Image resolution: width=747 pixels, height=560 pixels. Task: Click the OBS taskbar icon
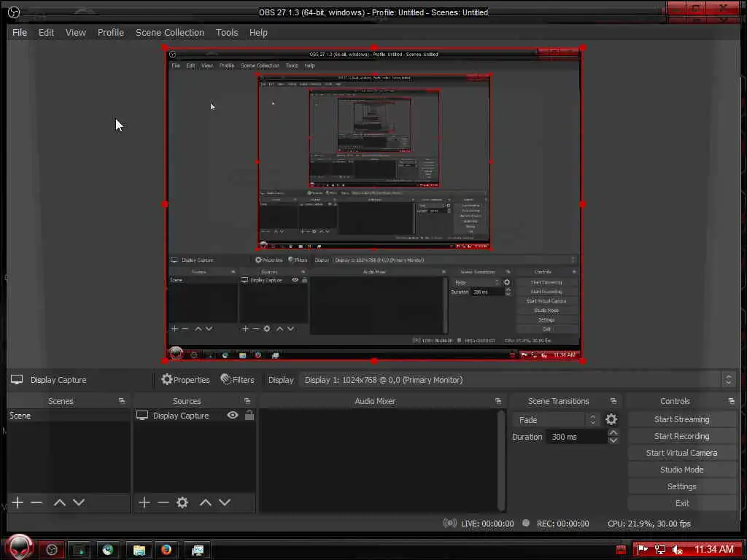click(52, 550)
